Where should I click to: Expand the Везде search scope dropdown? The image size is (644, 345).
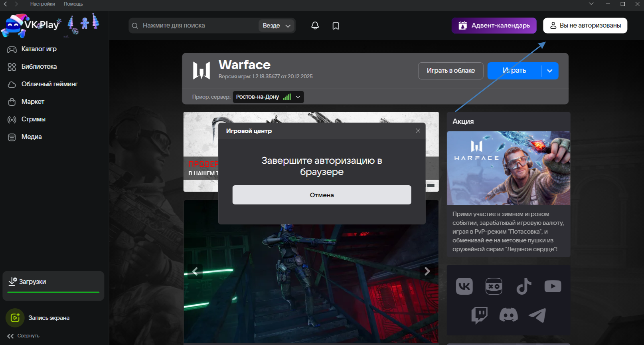click(277, 26)
